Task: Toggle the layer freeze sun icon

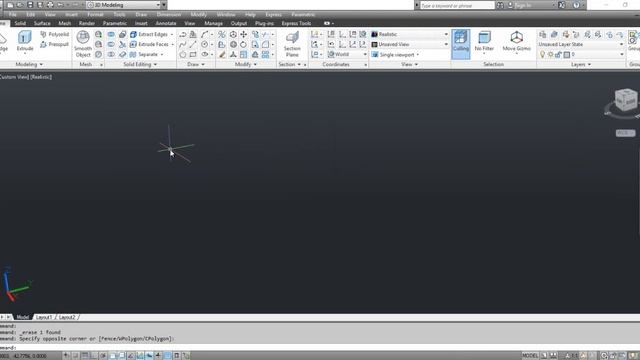Action: [x=550, y=54]
